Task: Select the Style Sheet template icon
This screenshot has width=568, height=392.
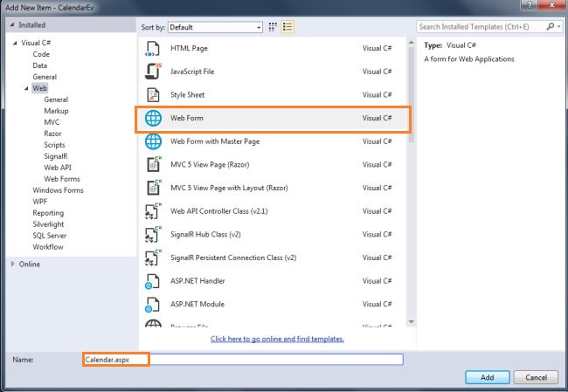Action: click(153, 95)
